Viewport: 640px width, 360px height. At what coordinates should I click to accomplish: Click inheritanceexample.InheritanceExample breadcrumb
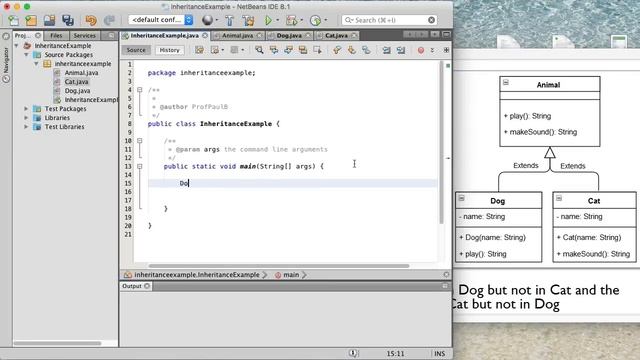pos(196,275)
